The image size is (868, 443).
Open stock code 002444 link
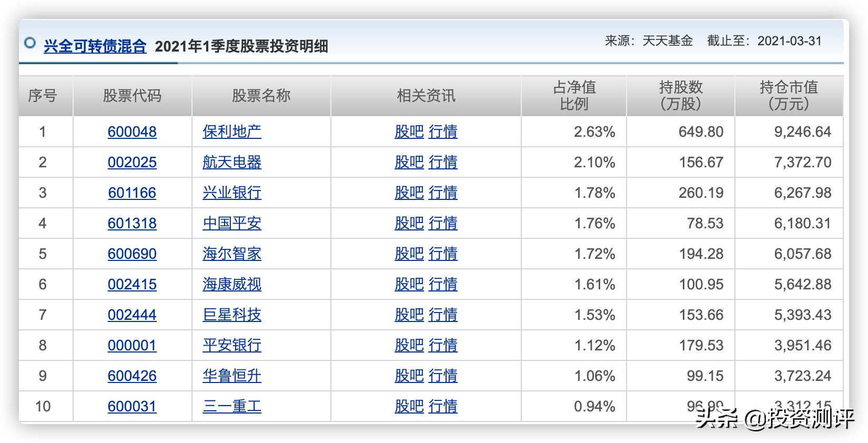coord(132,315)
